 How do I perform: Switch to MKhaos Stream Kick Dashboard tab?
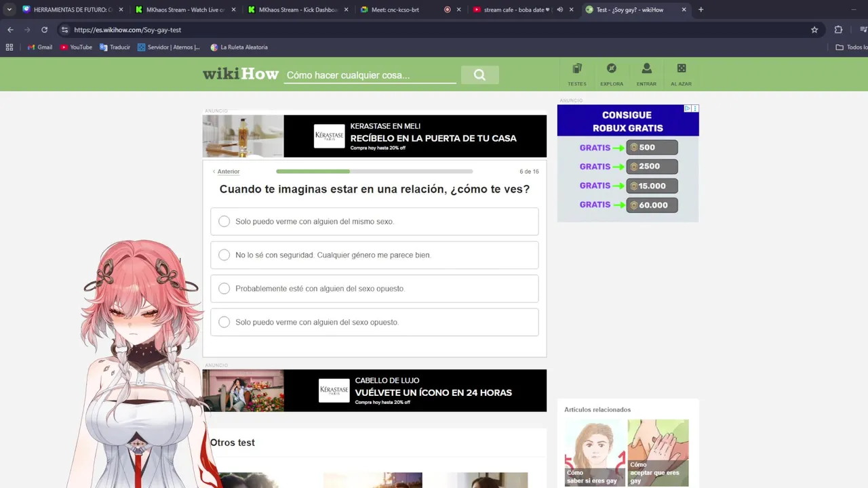tap(298, 9)
